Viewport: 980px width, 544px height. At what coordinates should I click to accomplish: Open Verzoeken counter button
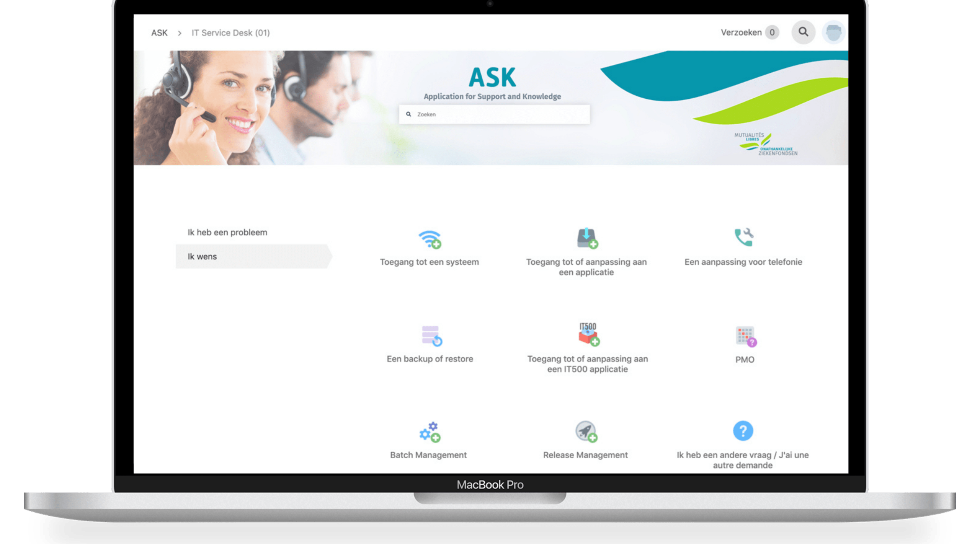[x=750, y=32]
